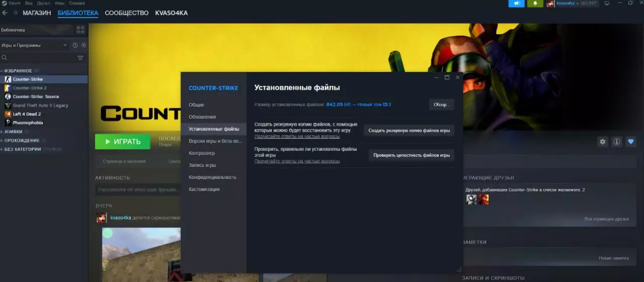Select Установленные файлы section

point(214,129)
